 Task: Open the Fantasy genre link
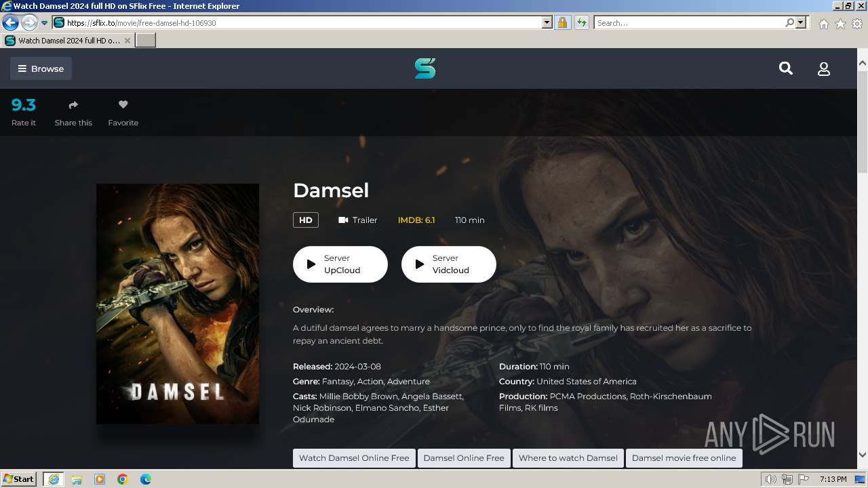click(337, 381)
